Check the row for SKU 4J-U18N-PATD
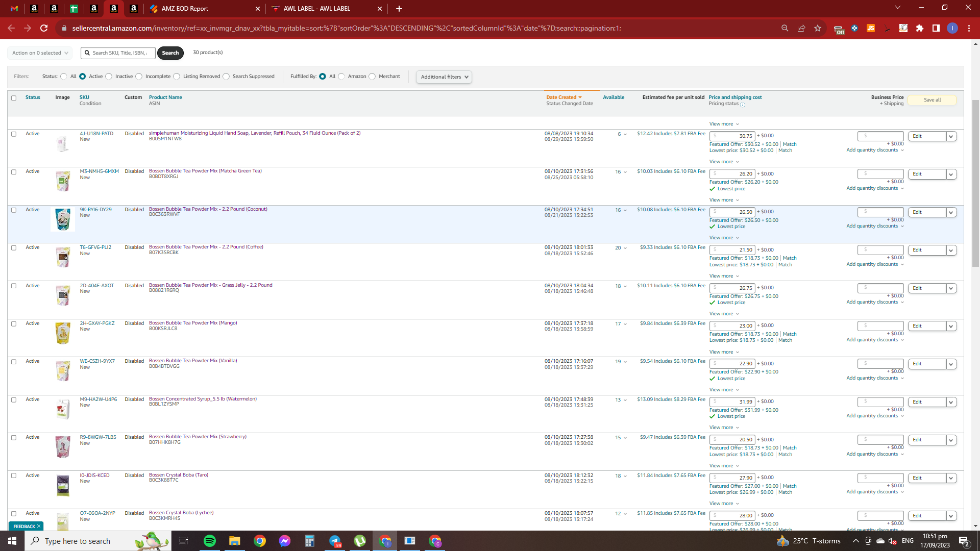The height and width of the screenshot is (551, 980). (x=14, y=134)
